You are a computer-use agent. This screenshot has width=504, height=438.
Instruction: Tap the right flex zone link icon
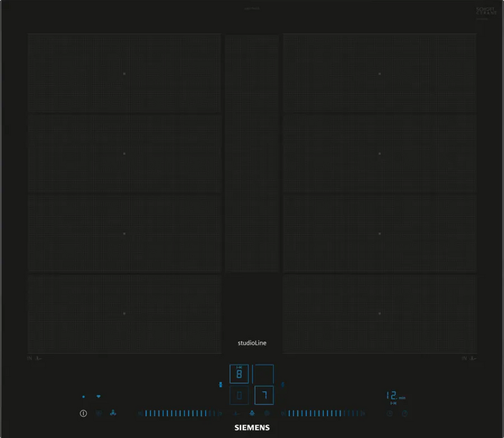tap(283, 384)
